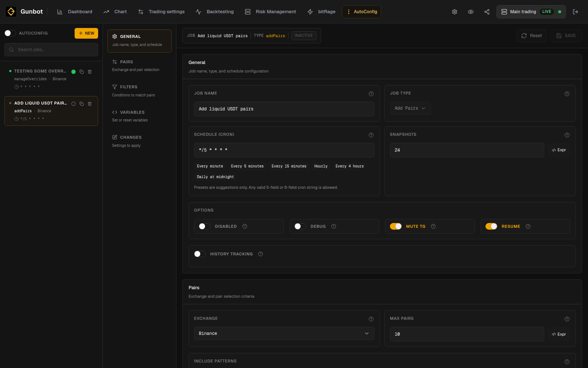Screen dimensions: 588x368
Task: Click the Snapshots help icon
Action: tap(567, 135)
